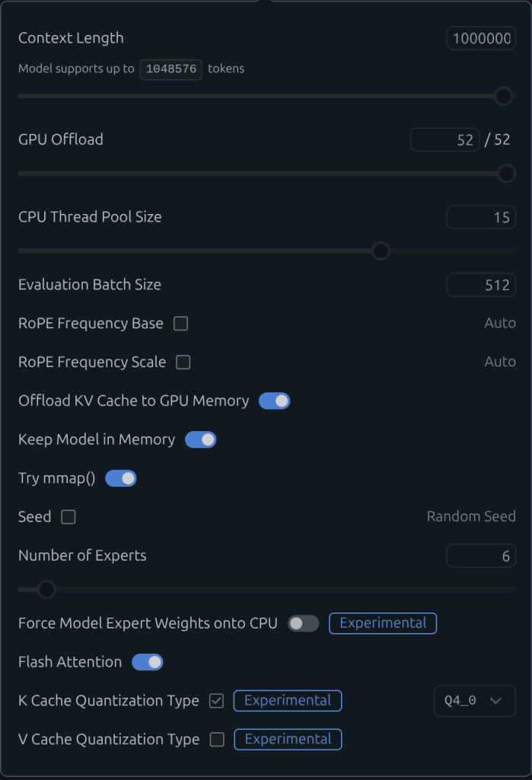The image size is (532, 780).
Task: Toggle Offload KV Cache to GPU Memory
Action: click(274, 401)
